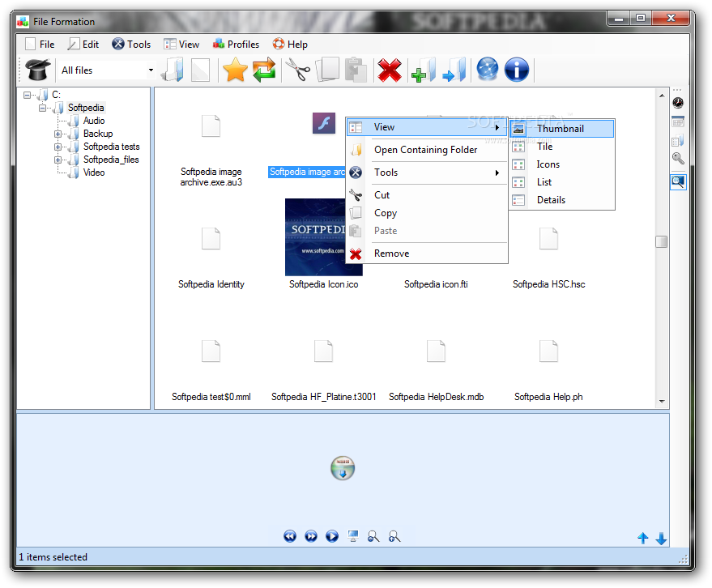Select Softpedia image archive.exe.au3 file
Image resolution: width=712 pixels, height=588 pixels.
tap(211, 151)
